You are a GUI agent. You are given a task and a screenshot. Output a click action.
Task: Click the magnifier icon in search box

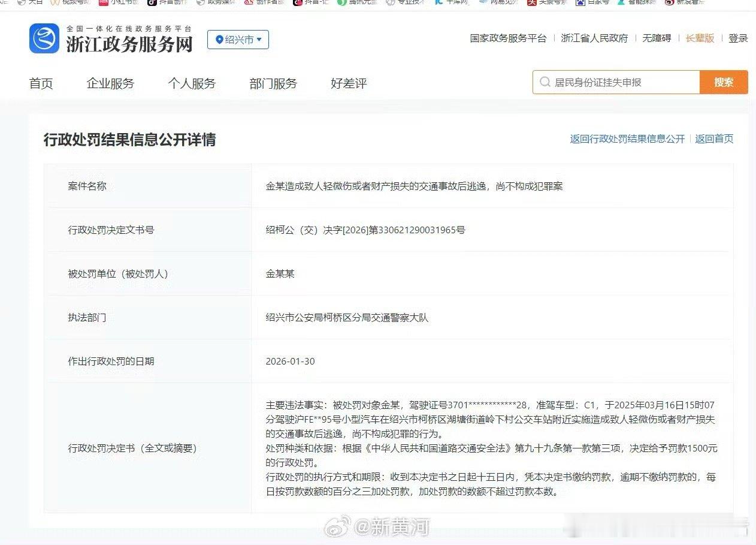click(545, 82)
